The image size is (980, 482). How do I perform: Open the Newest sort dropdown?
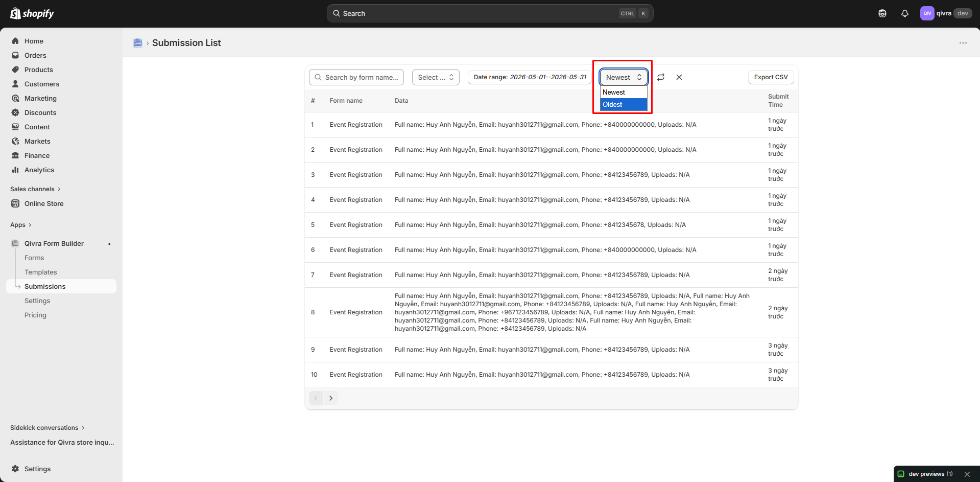point(624,77)
